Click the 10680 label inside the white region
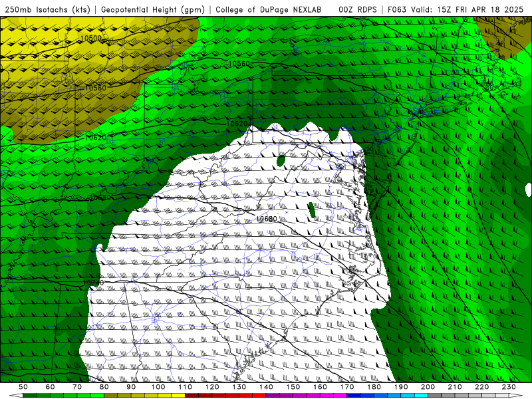 (x=267, y=219)
